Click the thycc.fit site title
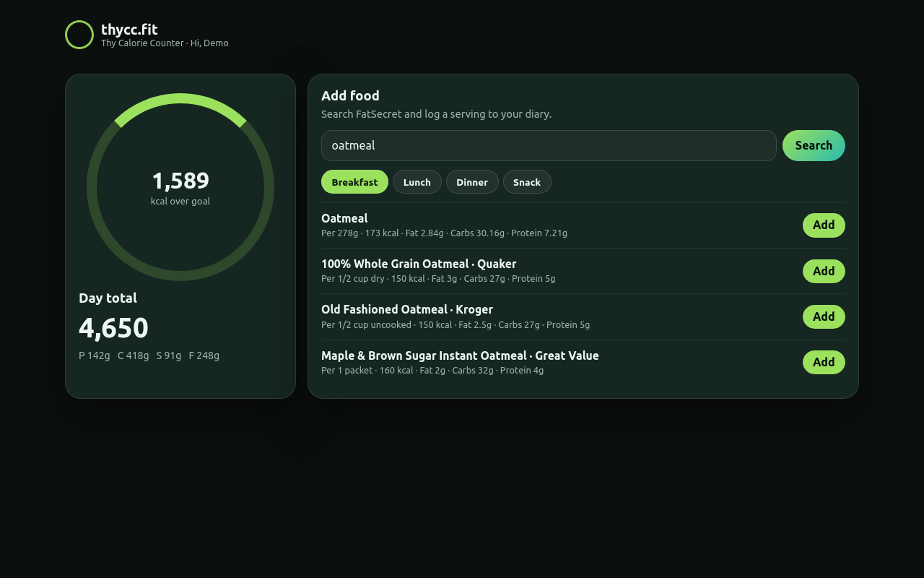The height and width of the screenshot is (578, 924). [129, 30]
